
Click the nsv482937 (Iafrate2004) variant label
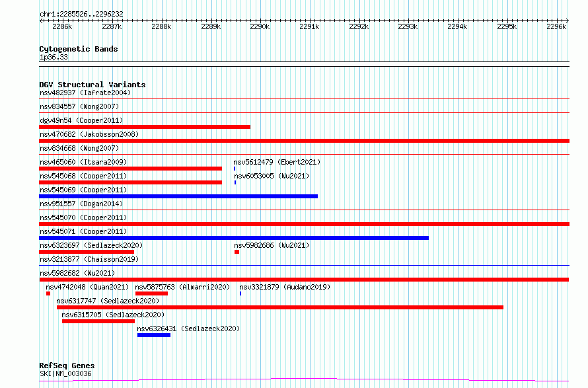(x=85, y=93)
